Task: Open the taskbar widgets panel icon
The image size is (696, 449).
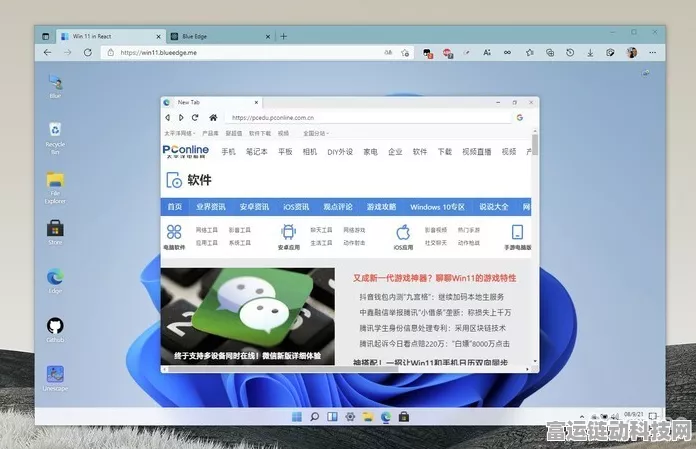Action: click(x=332, y=417)
